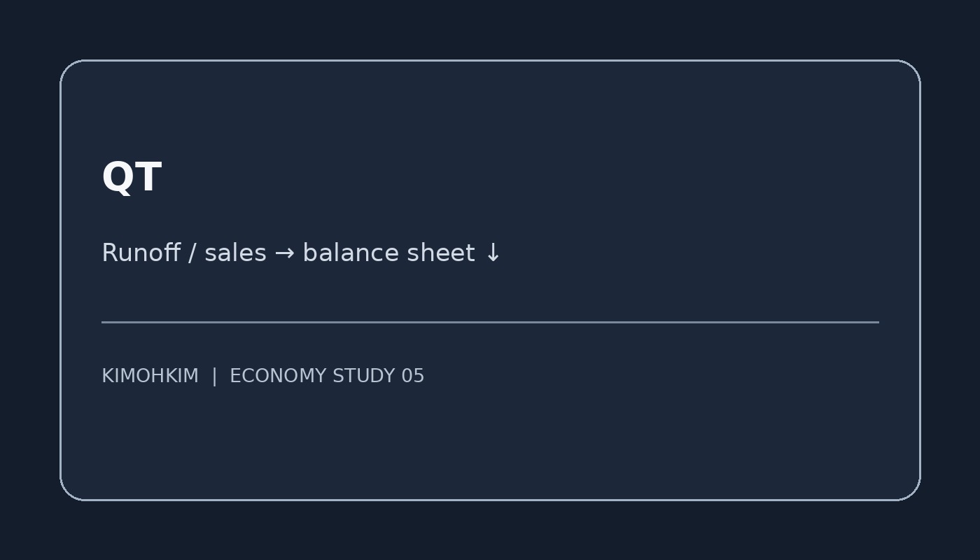Select the word Runoff
The image size is (980, 560).
141,252
